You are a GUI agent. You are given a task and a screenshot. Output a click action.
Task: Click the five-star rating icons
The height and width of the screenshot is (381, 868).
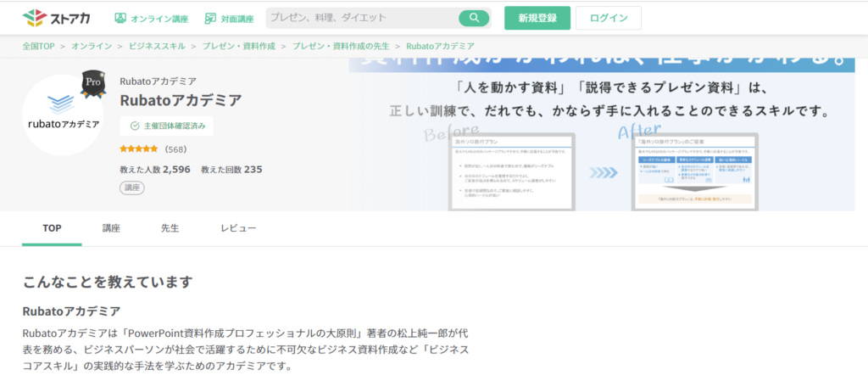pyautogui.click(x=139, y=149)
